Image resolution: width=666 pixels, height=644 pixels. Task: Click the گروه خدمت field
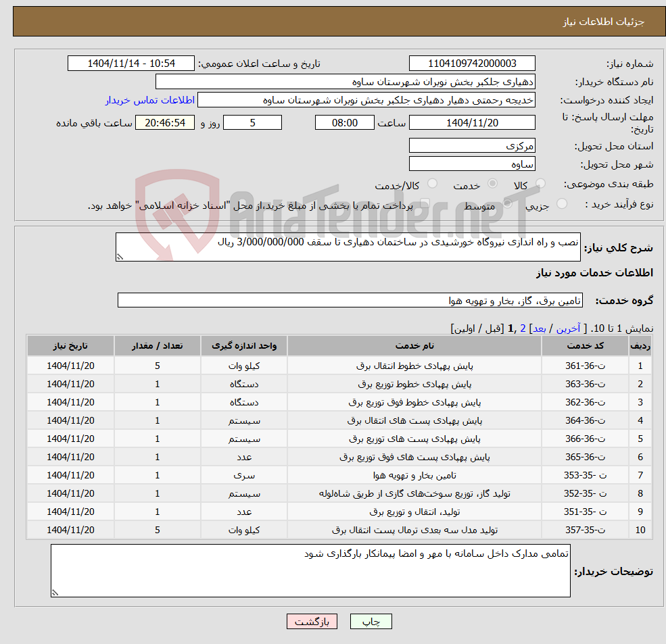[x=350, y=301]
